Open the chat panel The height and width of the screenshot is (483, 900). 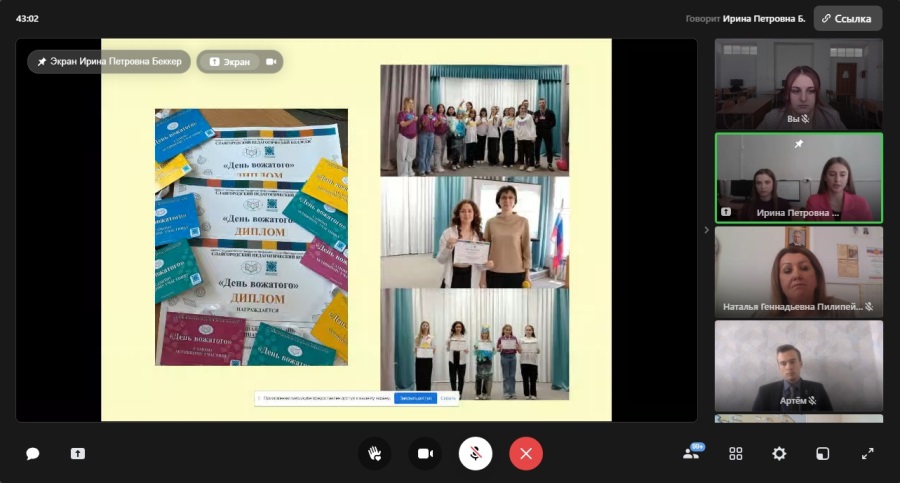point(32,453)
